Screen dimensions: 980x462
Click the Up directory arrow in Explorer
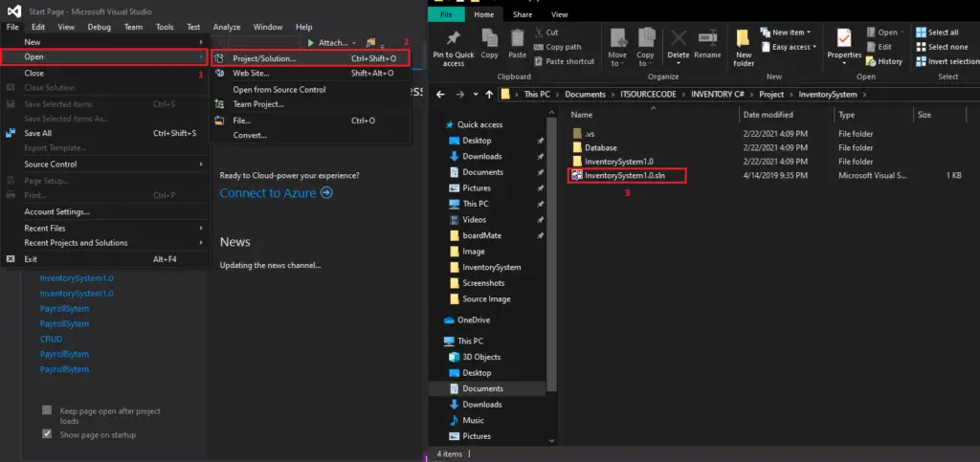tap(489, 95)
